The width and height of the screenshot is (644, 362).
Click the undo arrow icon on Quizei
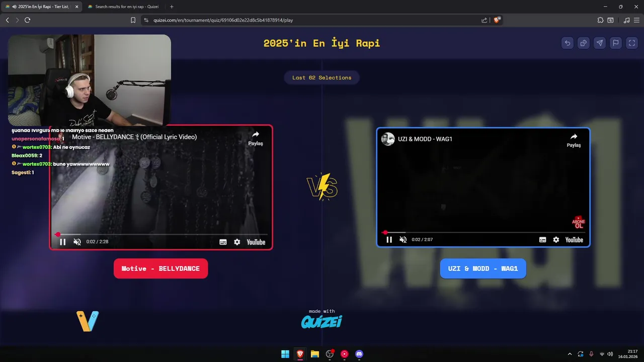[x=568, y=43]
